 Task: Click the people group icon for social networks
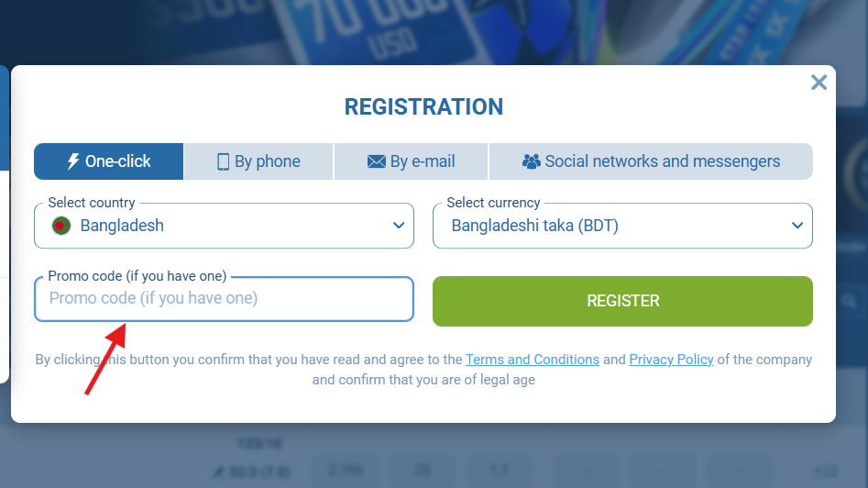tap(532, 161)
